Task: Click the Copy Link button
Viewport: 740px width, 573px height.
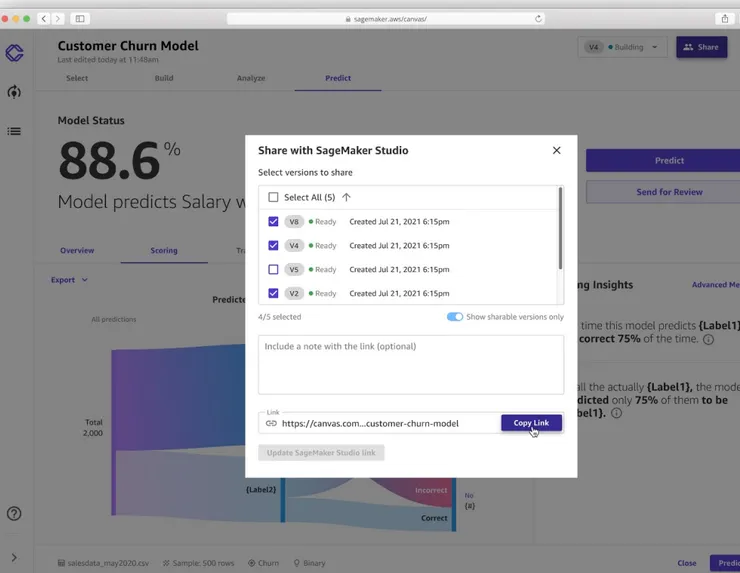Action: tap(531, 423)
